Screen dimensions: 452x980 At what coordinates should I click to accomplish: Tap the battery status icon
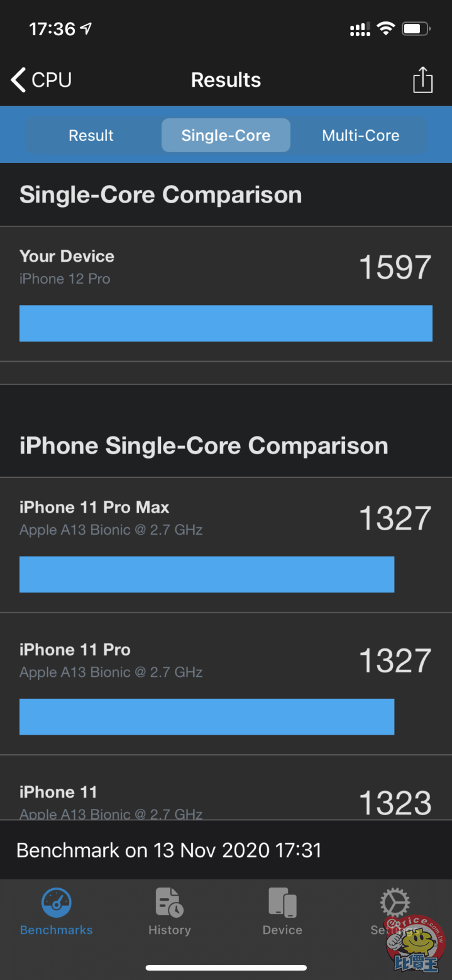[x=416, y=29]
